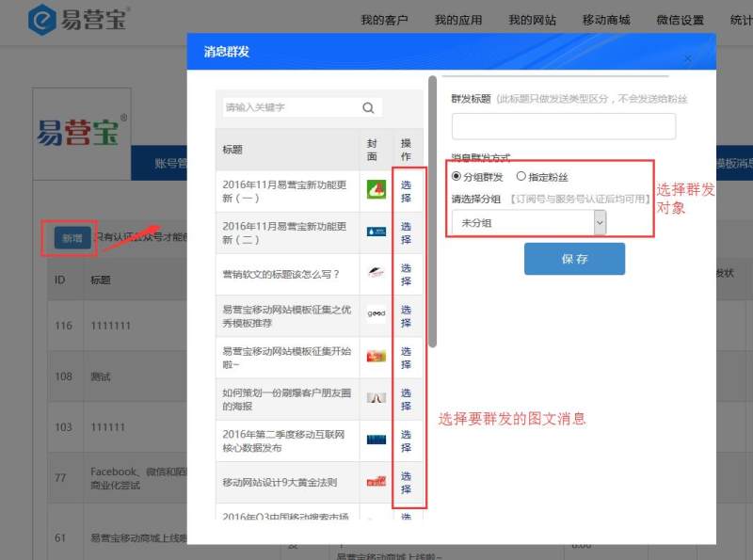753x560 pixels.
Task: Click the 保存 button
Action: pyautogui.click(x=574, y=259)
